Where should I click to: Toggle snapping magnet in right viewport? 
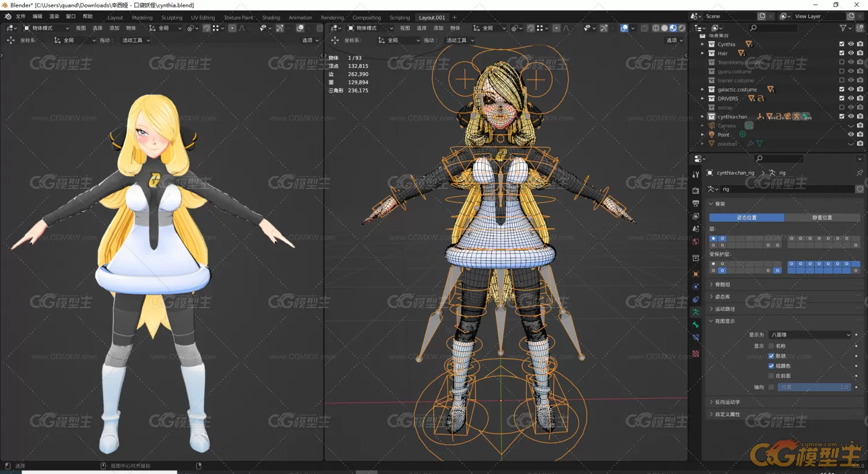tap(531, 28)
